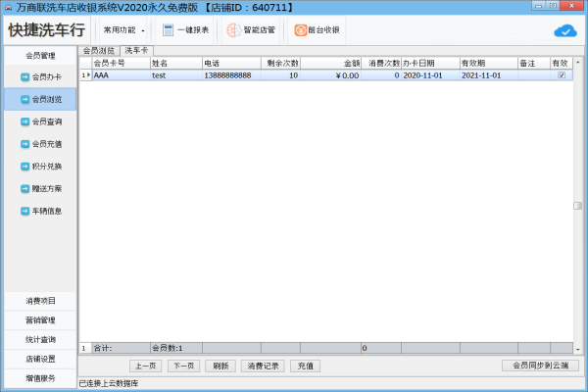Open 会员办卡 in the sidebar
The width and height of the screenshot is (588, 392).
click(40, 76)
